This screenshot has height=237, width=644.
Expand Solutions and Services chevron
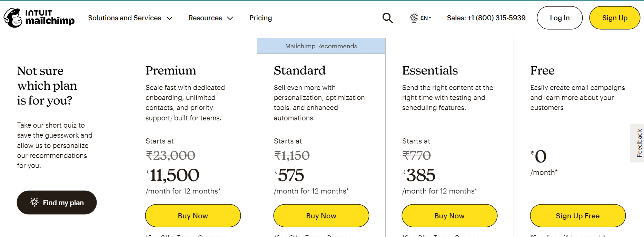click(x=169, y=18)
